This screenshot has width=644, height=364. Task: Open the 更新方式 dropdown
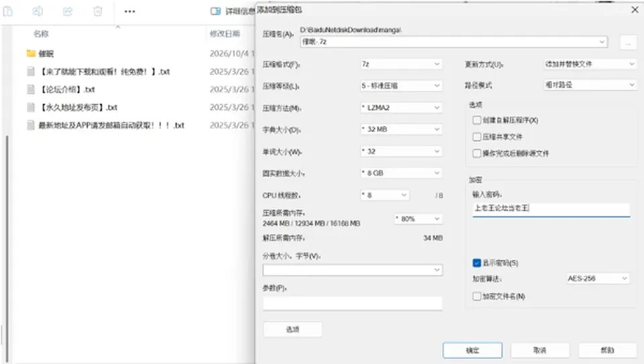590,64
